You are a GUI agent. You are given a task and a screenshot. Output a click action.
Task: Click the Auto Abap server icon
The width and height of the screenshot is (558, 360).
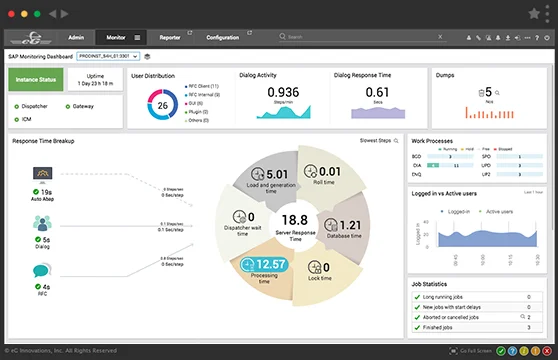coord(42,174)
